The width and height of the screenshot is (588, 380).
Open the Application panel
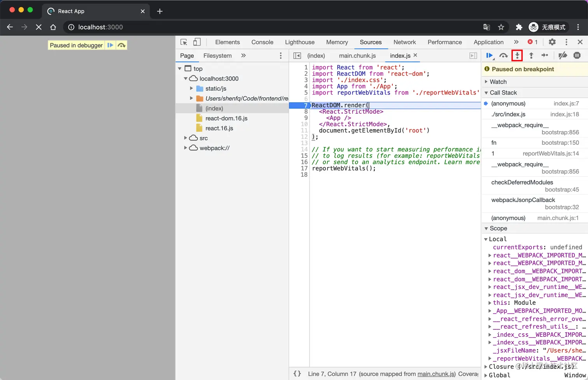489,42
